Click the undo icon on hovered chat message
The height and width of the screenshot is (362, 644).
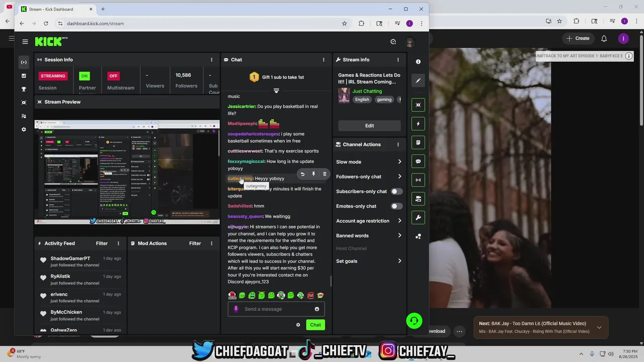302,174
